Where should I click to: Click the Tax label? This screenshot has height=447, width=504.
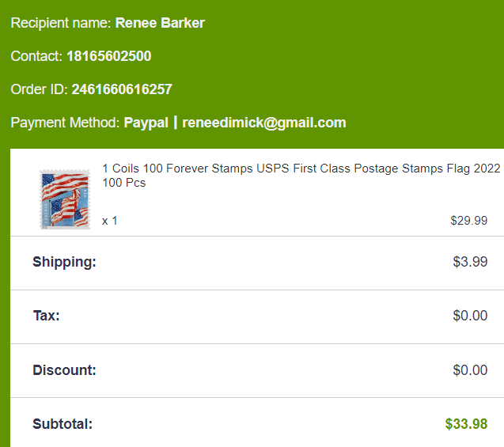pos(46,316)
